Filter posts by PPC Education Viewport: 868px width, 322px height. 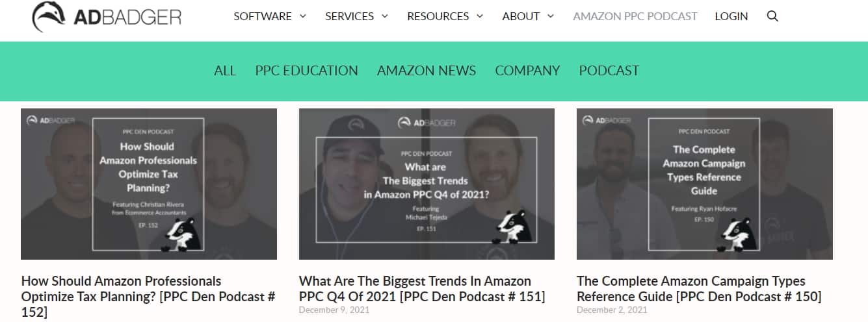tap(306, 71)
